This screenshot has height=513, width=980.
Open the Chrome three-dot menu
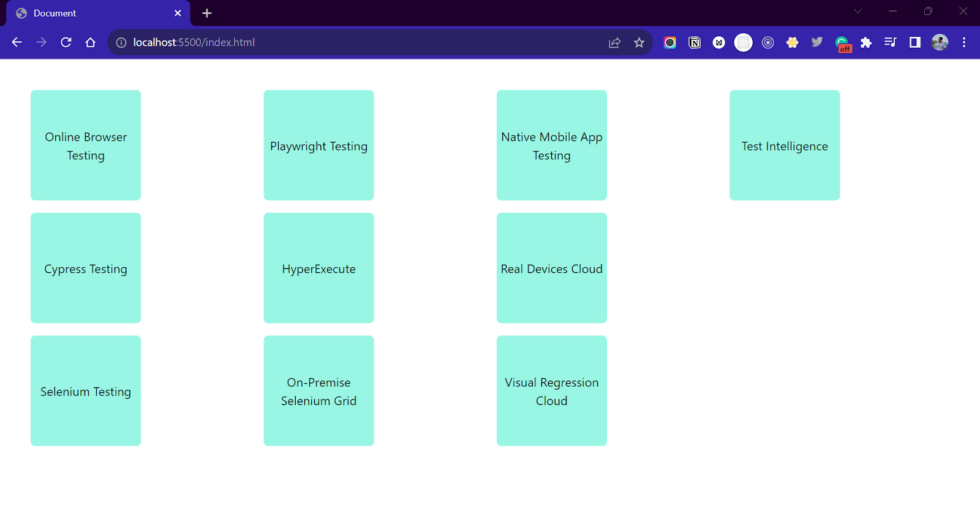(964, 42)
